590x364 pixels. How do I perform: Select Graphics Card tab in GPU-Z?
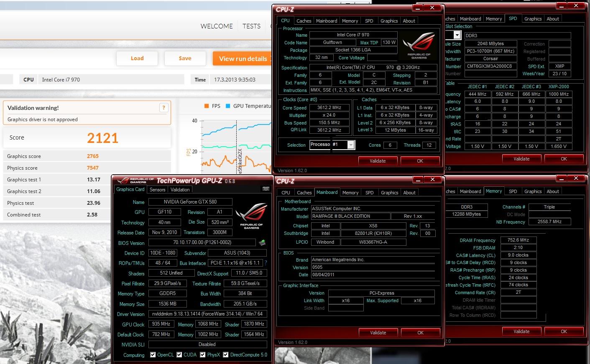point(130,189)
